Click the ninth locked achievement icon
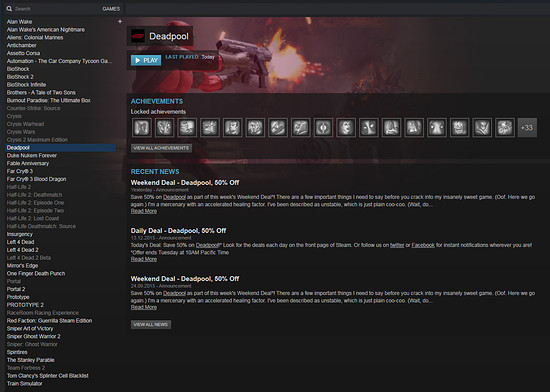The height and width of the screenshot is (392, 550). [323, 127]
